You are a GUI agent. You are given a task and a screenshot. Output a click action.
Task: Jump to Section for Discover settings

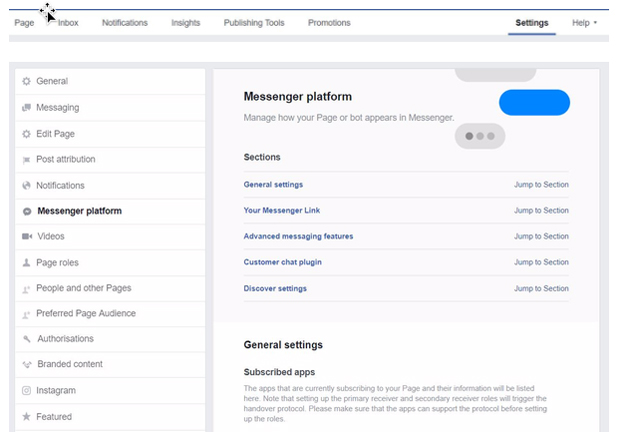point(541,289)
